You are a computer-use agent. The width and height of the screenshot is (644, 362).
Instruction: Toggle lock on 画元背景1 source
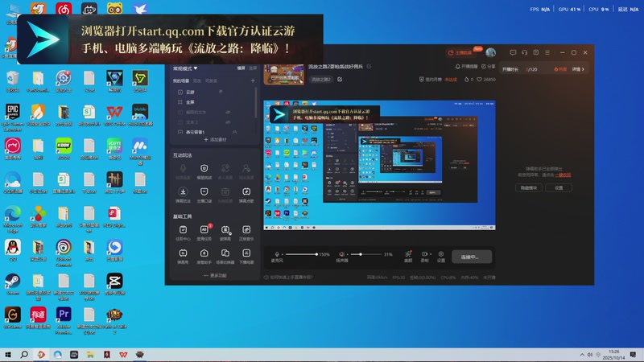234,132
